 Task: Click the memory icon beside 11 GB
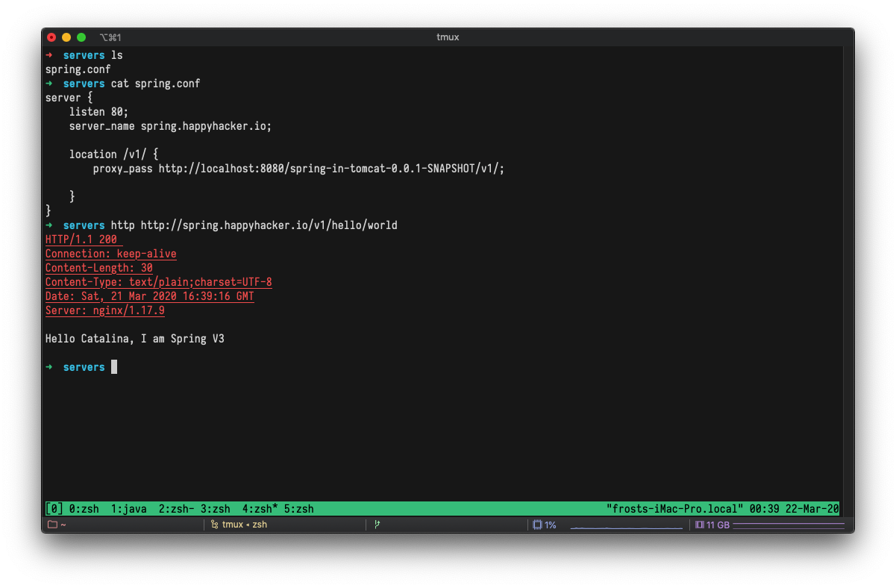(x=700, y=525)
